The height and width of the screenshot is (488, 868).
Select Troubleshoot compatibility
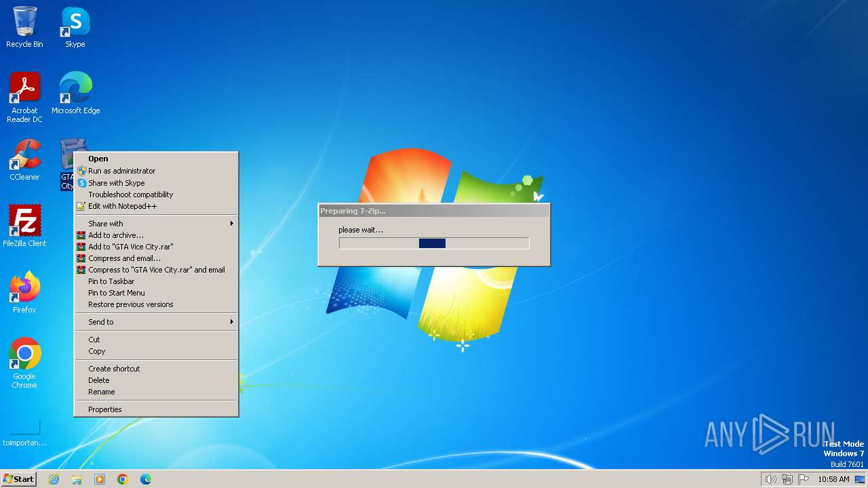click(156, 195)
